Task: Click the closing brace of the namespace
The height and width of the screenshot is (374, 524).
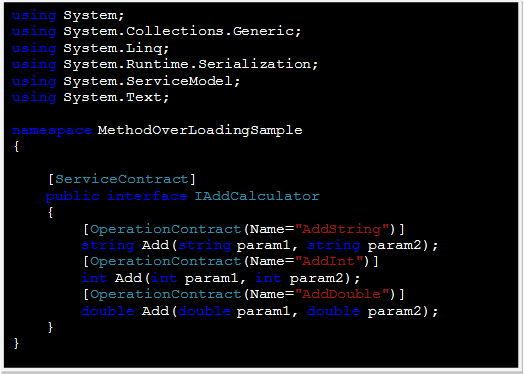Action: pos(16,343)
